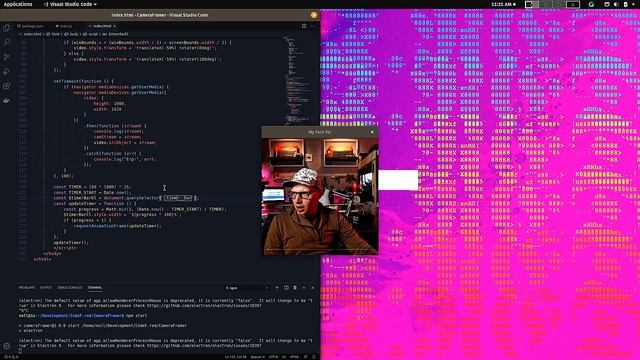Maximize the terminal panel with chevron up

304,288
